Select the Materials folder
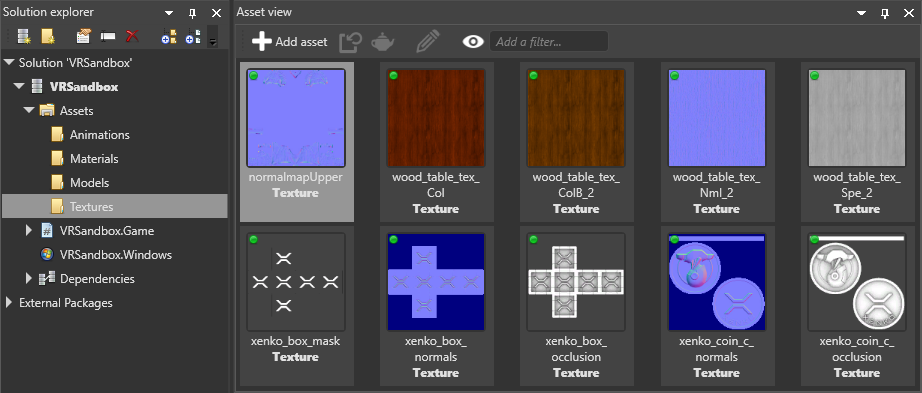 (x=94, y=159)
